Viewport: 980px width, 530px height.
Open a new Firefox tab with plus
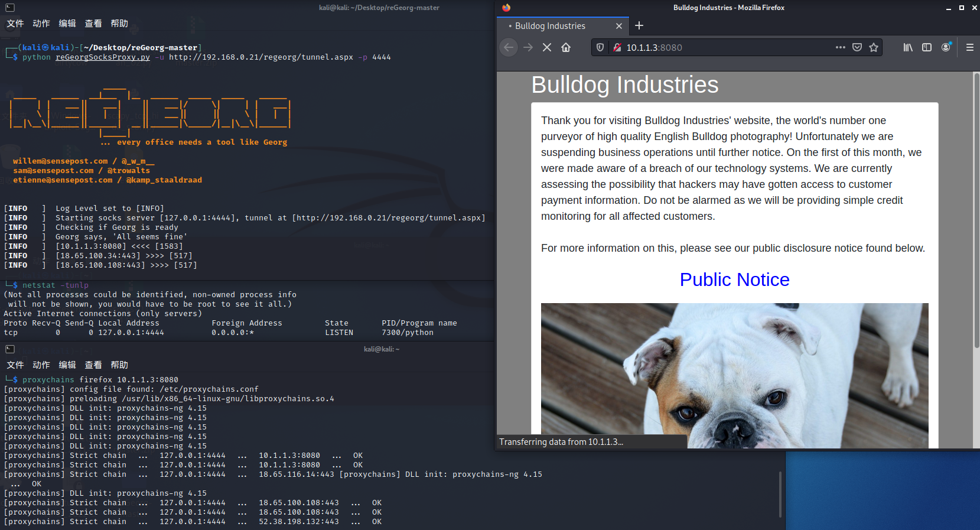(x=639, y=25)
